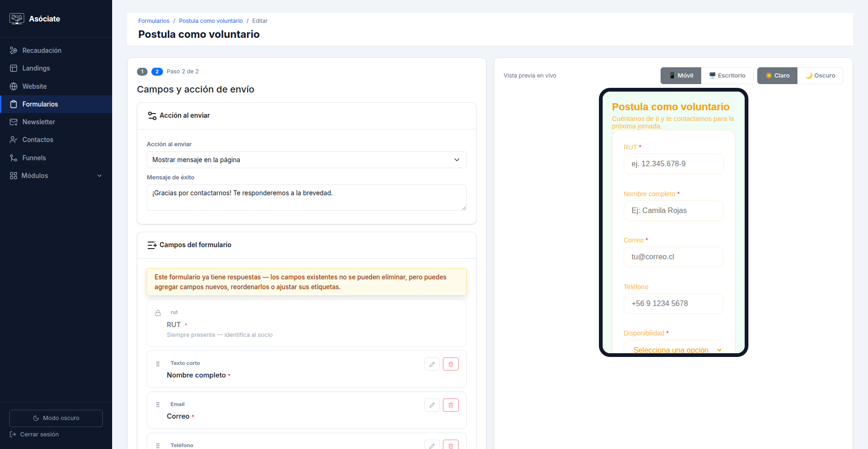
Task: Open Website from the sidebar
Action: (x=56, y=86)
